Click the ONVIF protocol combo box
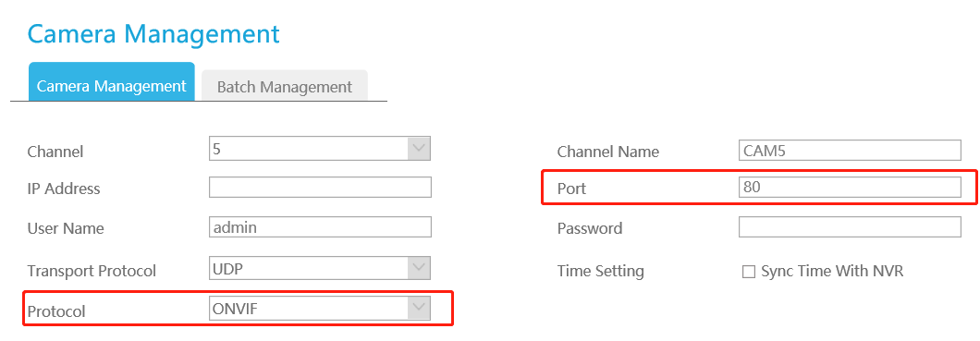The height and width of the screenshot is (341, 980). click(x=320, y=308)
